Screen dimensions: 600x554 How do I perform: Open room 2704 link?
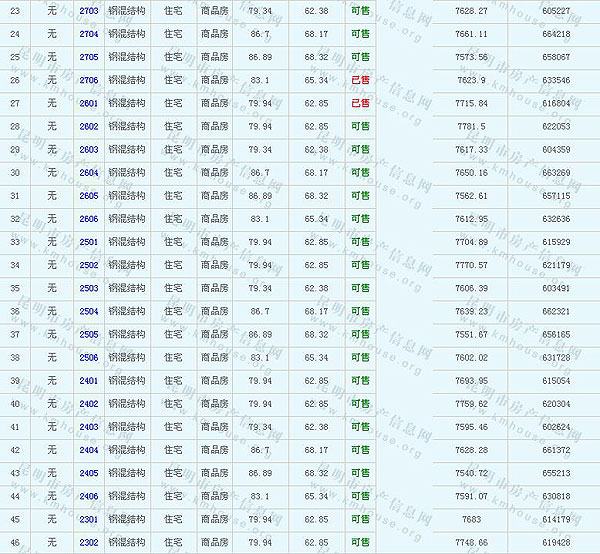(88, 34)
